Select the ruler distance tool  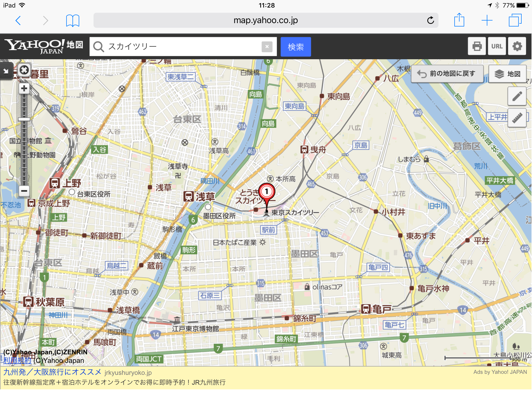(x=517, y=118)
